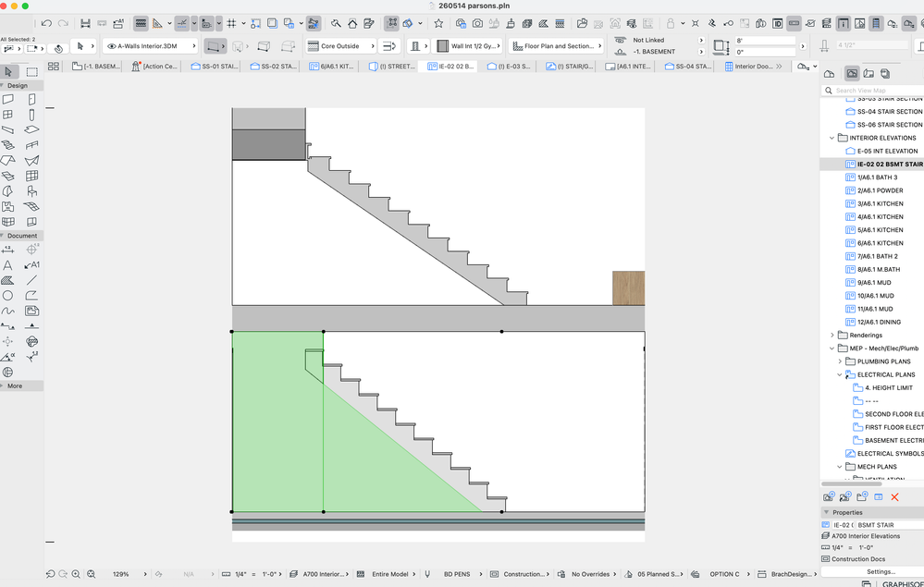Viewport: 924px width, 587px height.
Task: Select the Slab tool
Action: click(31, 129)
